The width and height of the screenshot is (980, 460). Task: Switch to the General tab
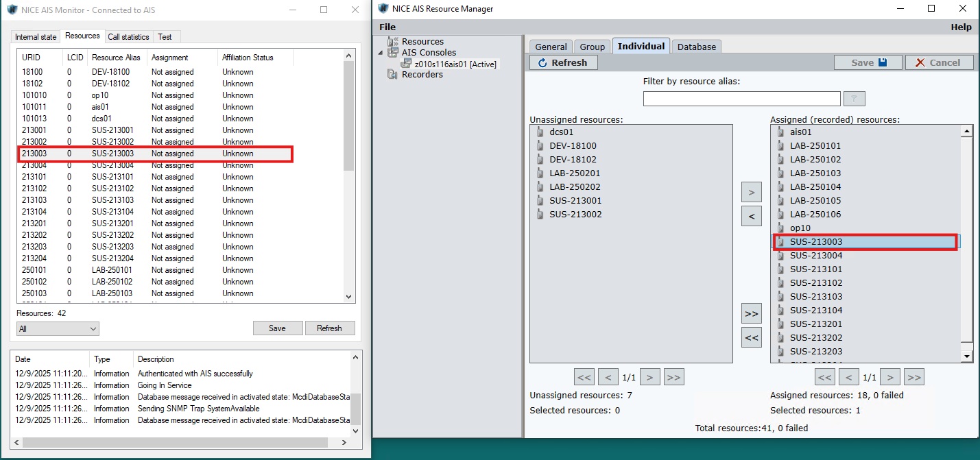point(551,47)
